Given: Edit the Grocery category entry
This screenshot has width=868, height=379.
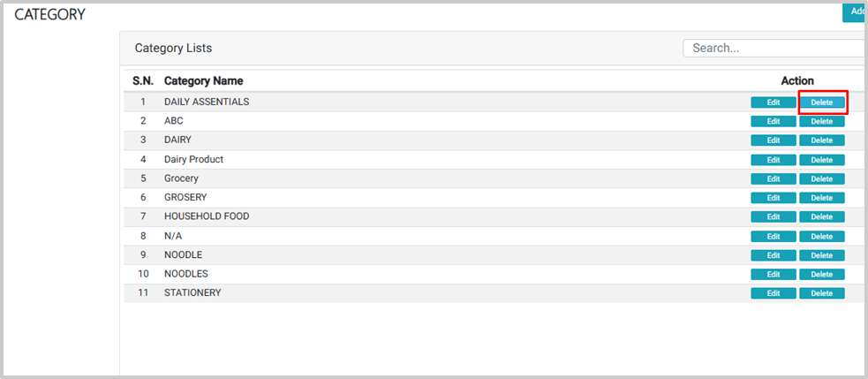Looking at the screenshot, I should (x=774, y=178).
